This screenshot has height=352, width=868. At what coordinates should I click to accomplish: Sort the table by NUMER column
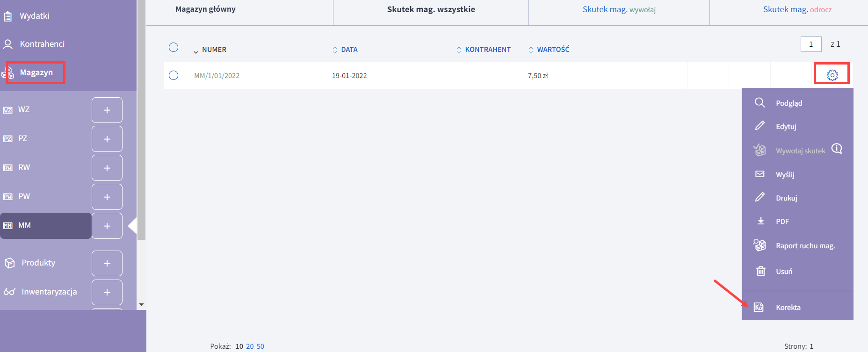(x=214, y=50)
